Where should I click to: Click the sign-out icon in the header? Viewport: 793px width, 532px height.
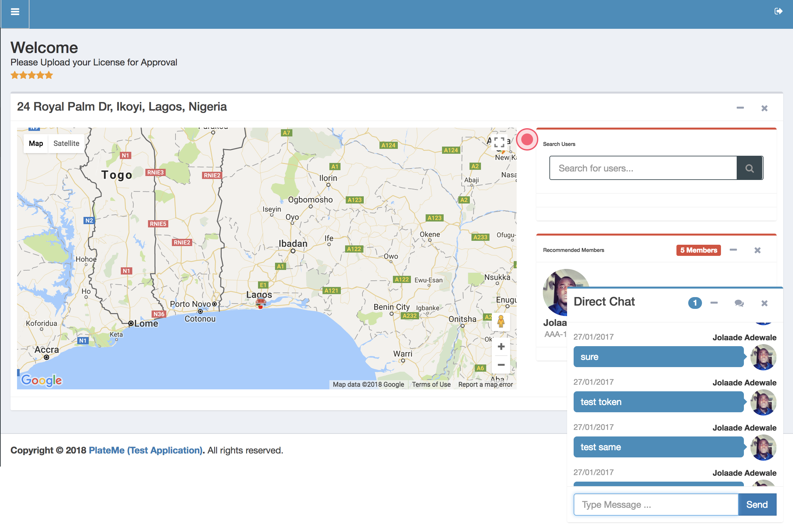778,11
